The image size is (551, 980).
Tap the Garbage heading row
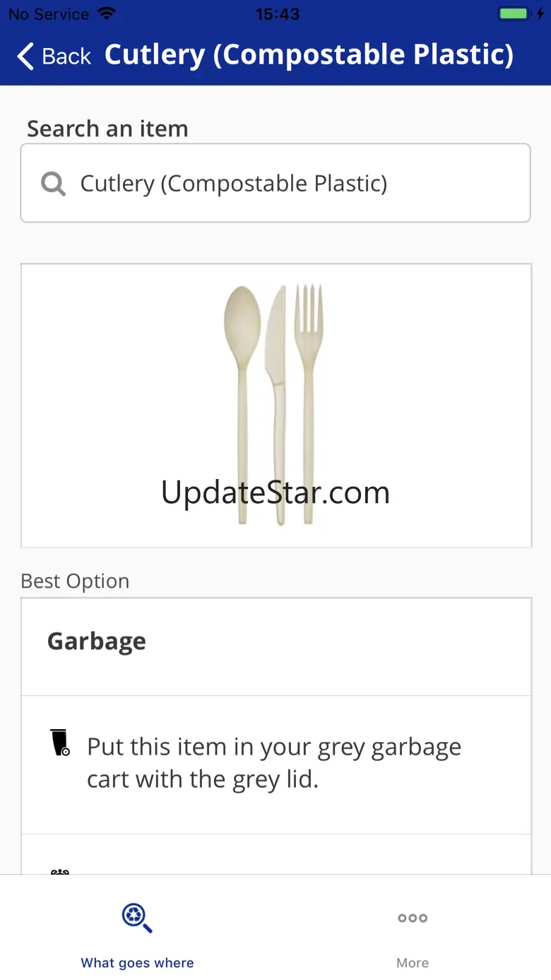click(x=276, y=647)
